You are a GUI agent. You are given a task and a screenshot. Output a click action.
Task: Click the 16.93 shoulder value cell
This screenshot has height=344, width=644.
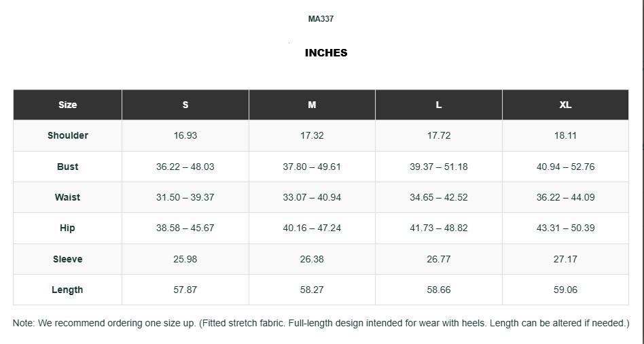[185, 135]
